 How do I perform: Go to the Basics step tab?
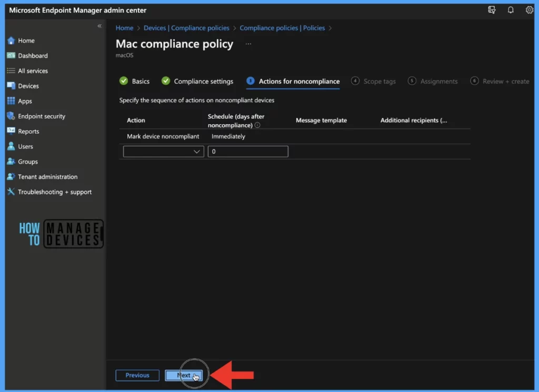click(x=134, y=81)
